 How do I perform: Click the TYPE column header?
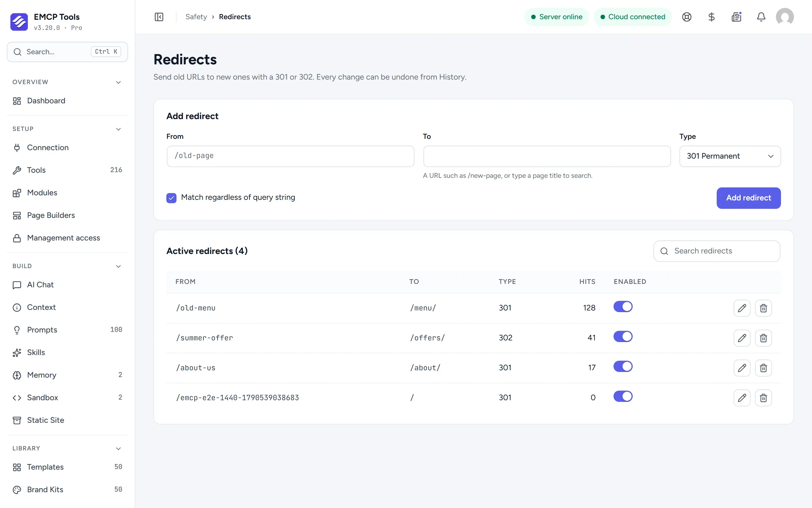pos(507,282)
